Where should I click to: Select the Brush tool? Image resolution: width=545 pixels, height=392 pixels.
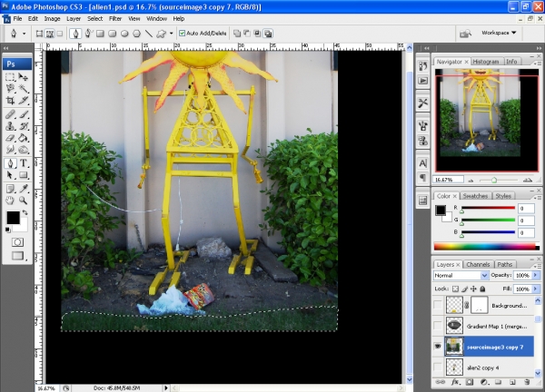(24, 114)
